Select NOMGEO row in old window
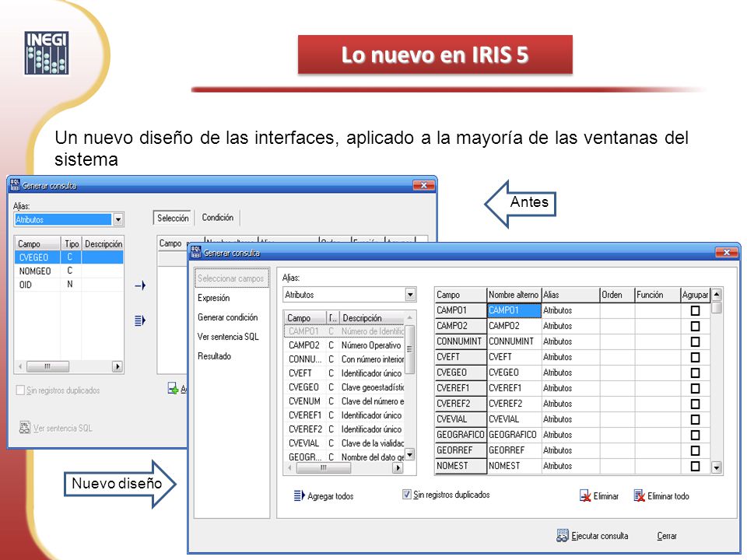747x560 pixels. point(69,271)
